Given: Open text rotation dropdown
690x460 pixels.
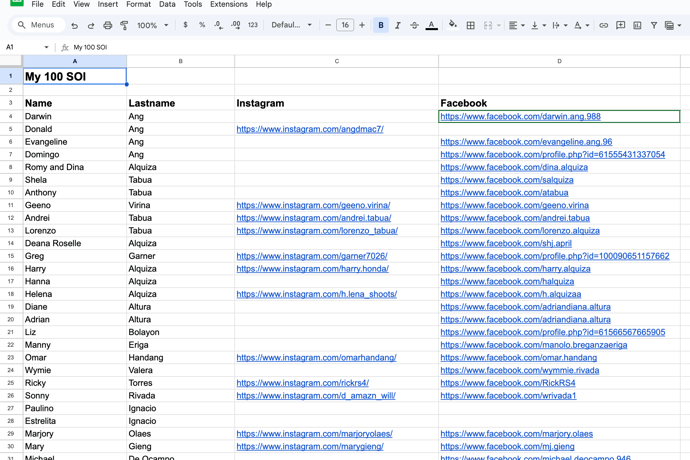Looking at the screenshot, I should (581, 26).
